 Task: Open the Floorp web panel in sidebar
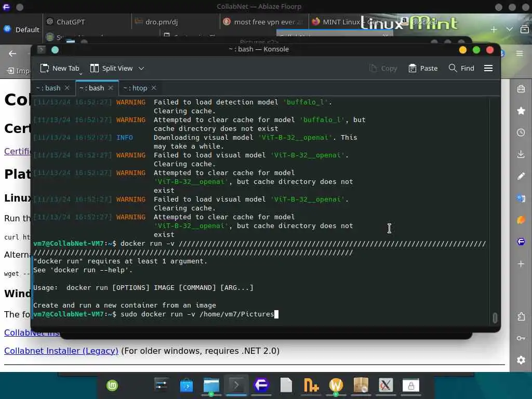click(521, 242)
